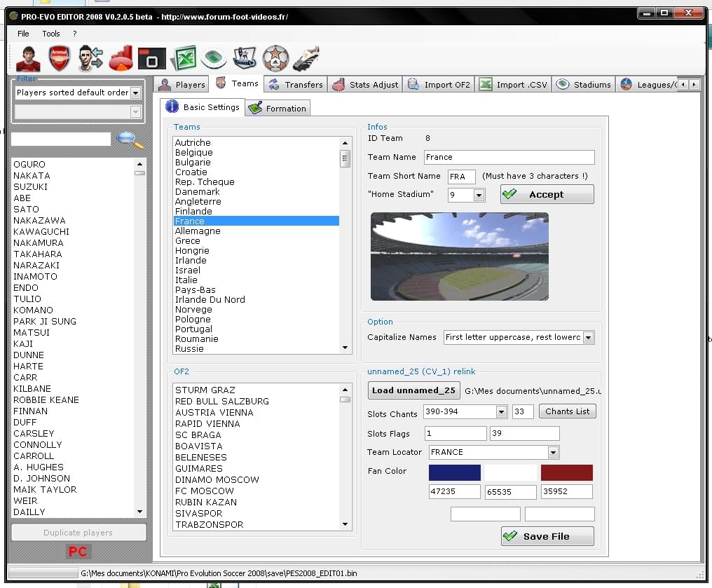Open the Import .CSV tab
Screen dimensions: 712x588
(x=514, y=85)
